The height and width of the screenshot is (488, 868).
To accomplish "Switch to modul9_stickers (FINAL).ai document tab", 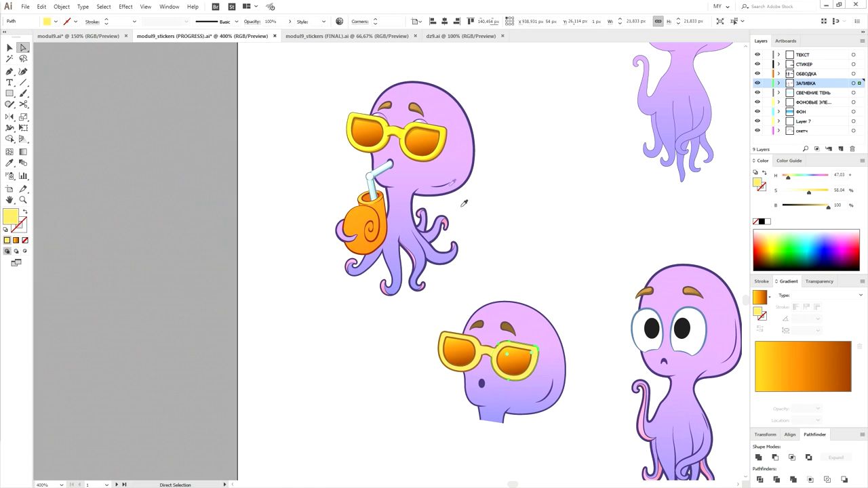I will (347, 36).
